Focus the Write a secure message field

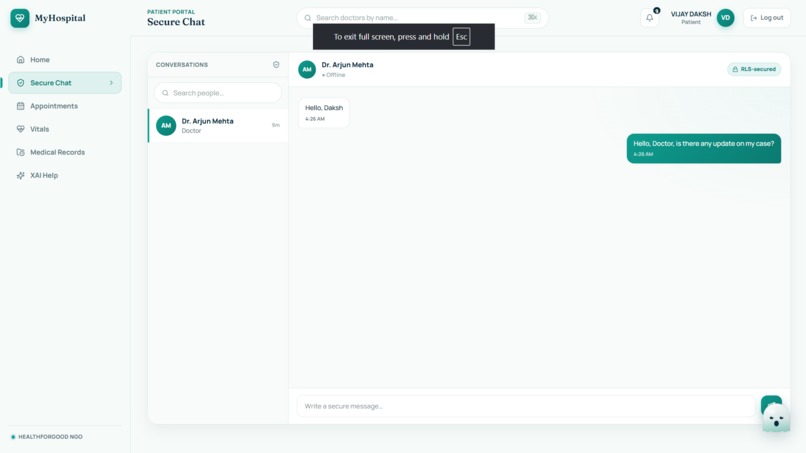click(x=526, y=406)
